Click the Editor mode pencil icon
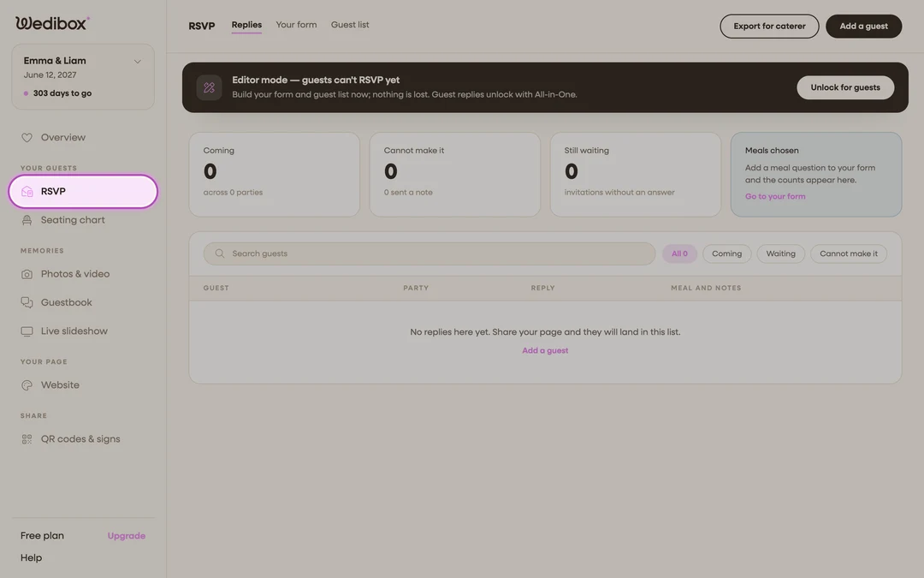The width and height of the screenshot is (924, 578). (210, 88)
